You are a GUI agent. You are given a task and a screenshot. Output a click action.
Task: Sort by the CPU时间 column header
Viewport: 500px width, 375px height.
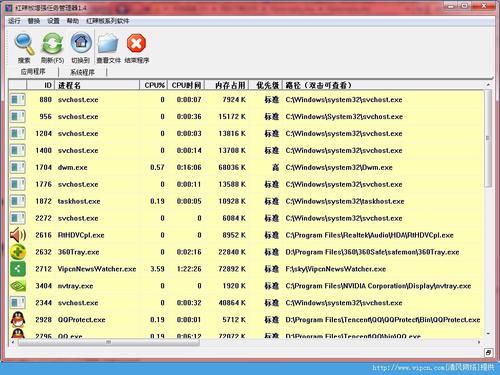186,85
